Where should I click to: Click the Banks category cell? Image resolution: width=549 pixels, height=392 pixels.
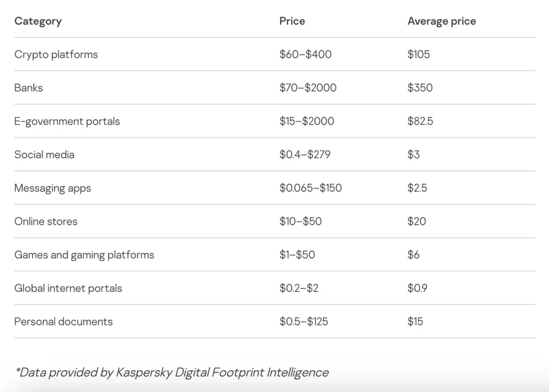pyautogui.click(x=28, y=88)
